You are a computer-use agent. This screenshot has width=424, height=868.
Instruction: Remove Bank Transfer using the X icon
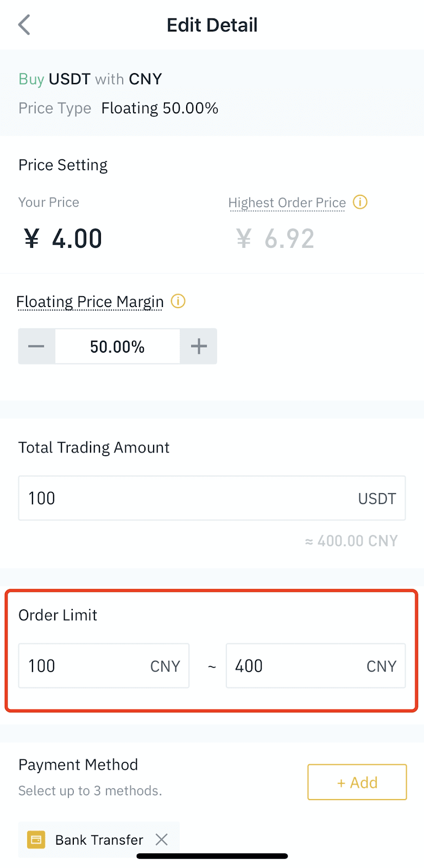[161, 840]
